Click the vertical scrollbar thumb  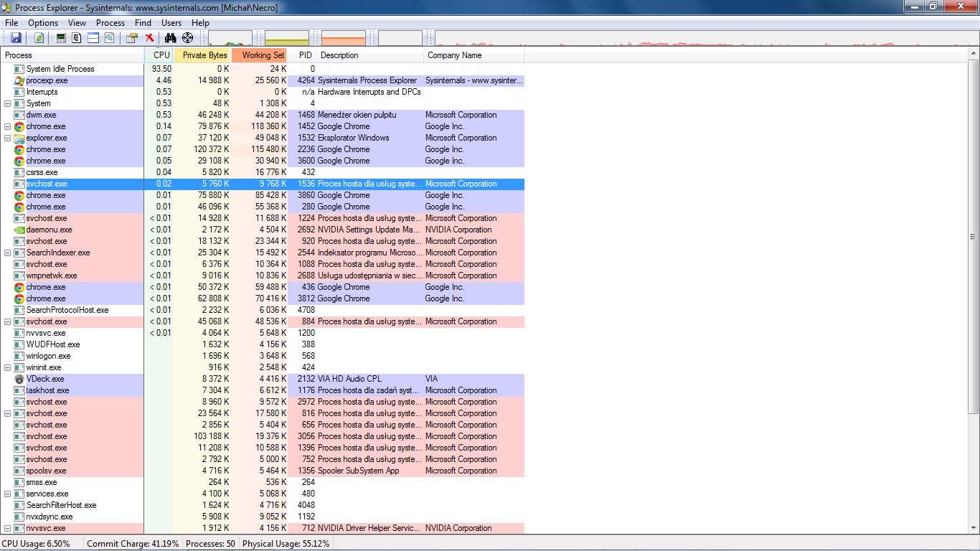pyautogui.click(x=974, y=237)
